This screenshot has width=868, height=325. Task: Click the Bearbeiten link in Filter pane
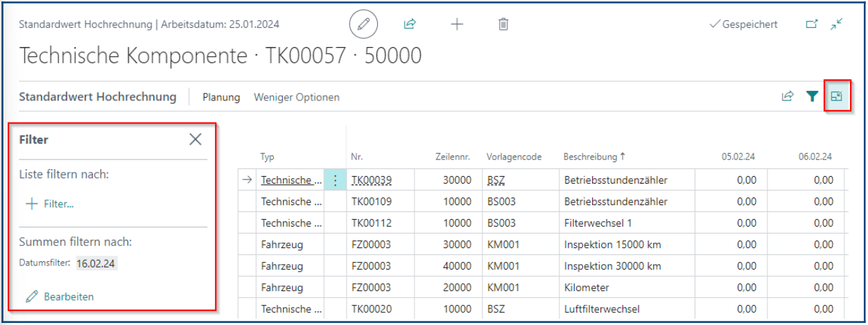coord(60,297)
